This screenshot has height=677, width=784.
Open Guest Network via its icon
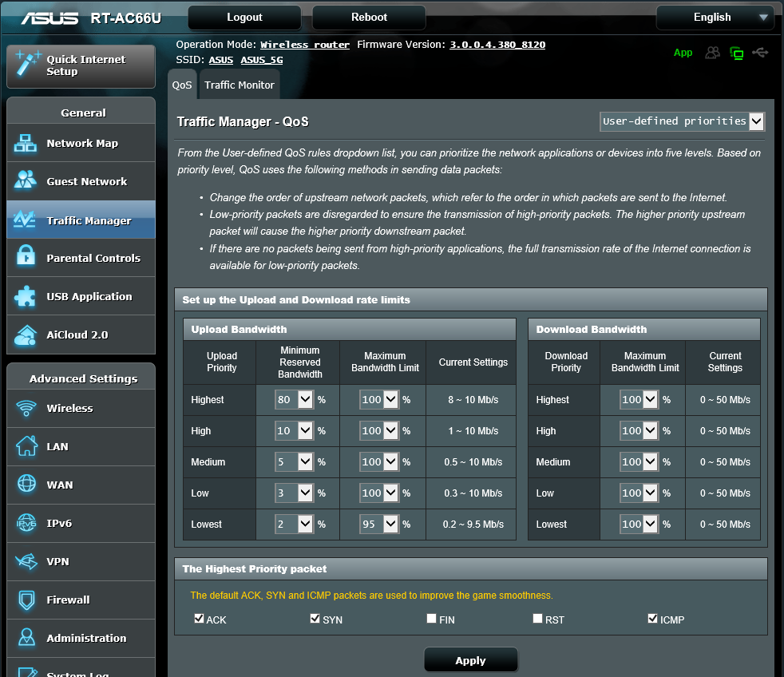pyautogui.click(x=26, y=181)
